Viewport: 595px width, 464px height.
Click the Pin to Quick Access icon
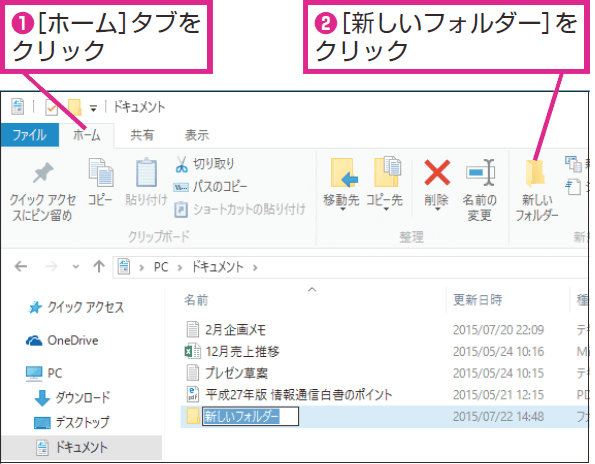43,173
